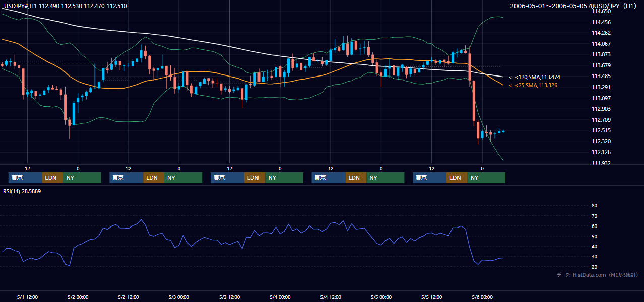
Task: Click price axis label 113.873
Action: (601, 54)
